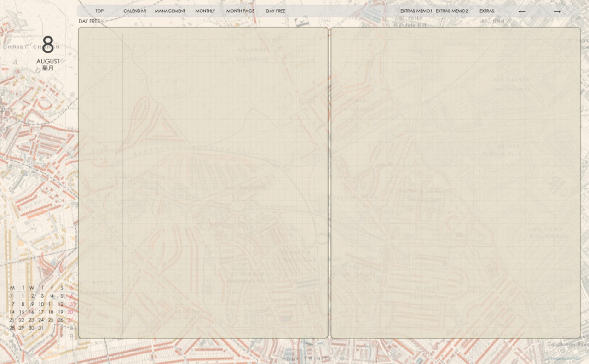Click the DAY FREE page heading
Image resolution: width=589 pixels, height=364 pixels.
click(89, 21)
